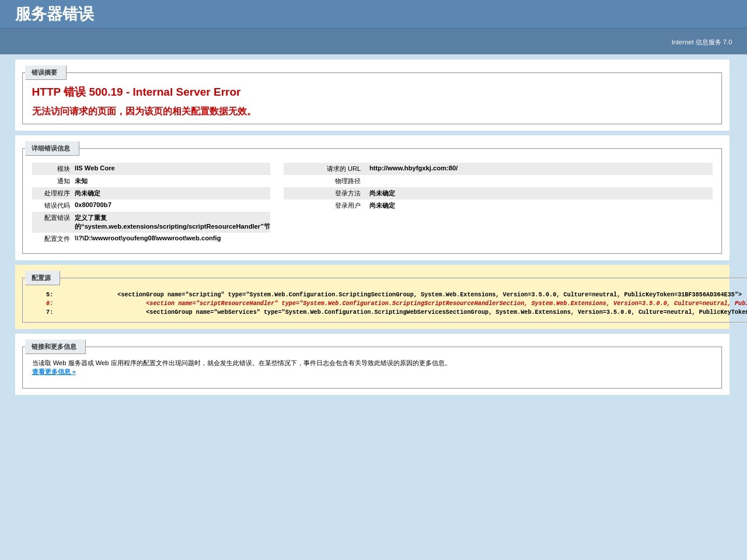Click the 登录方法 value 尚未确定
747x560 pixels.
[x=382, y=194]
